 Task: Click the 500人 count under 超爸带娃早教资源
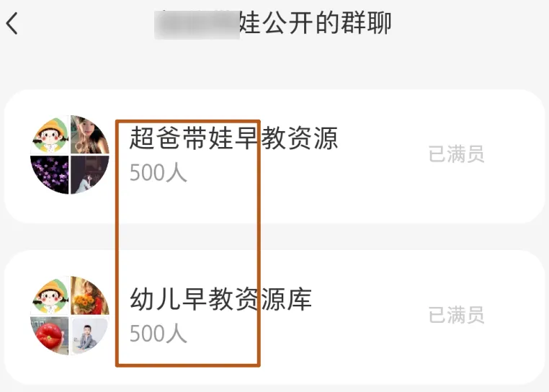click(159, 173)
